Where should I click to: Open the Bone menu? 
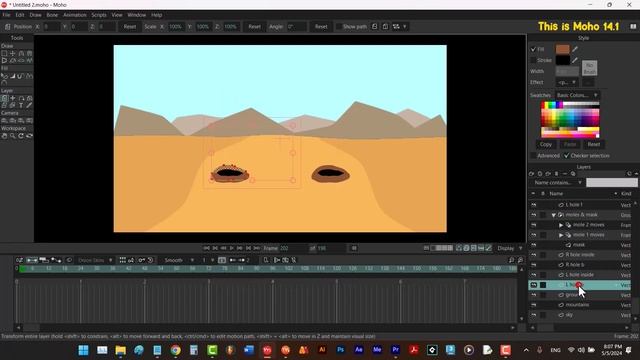pos(52,15)
